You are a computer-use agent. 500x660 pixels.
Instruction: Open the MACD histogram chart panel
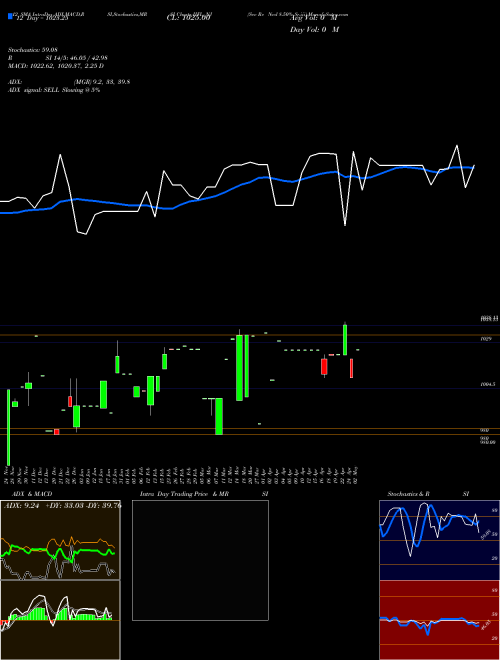click(x=60, y=620)
